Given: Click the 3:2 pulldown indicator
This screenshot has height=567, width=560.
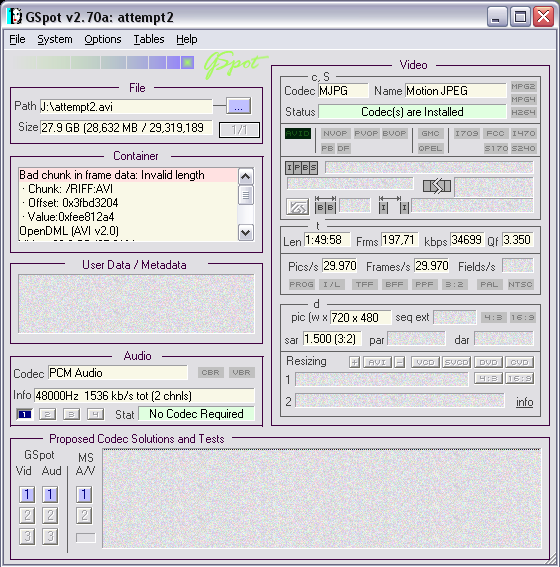Looking at the screenshot, I should tap(454, 285).
